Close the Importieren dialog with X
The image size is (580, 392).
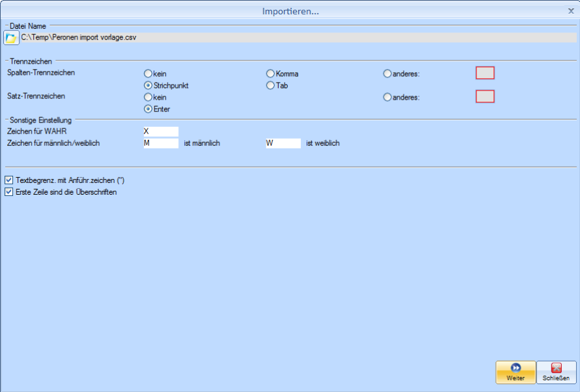(571, 11)
